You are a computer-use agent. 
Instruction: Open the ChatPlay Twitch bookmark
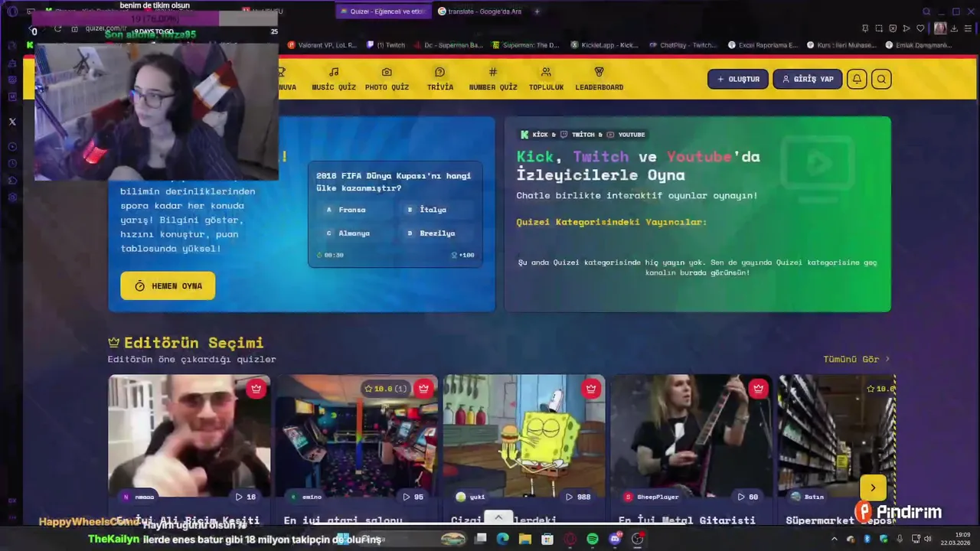coord(683,45)
